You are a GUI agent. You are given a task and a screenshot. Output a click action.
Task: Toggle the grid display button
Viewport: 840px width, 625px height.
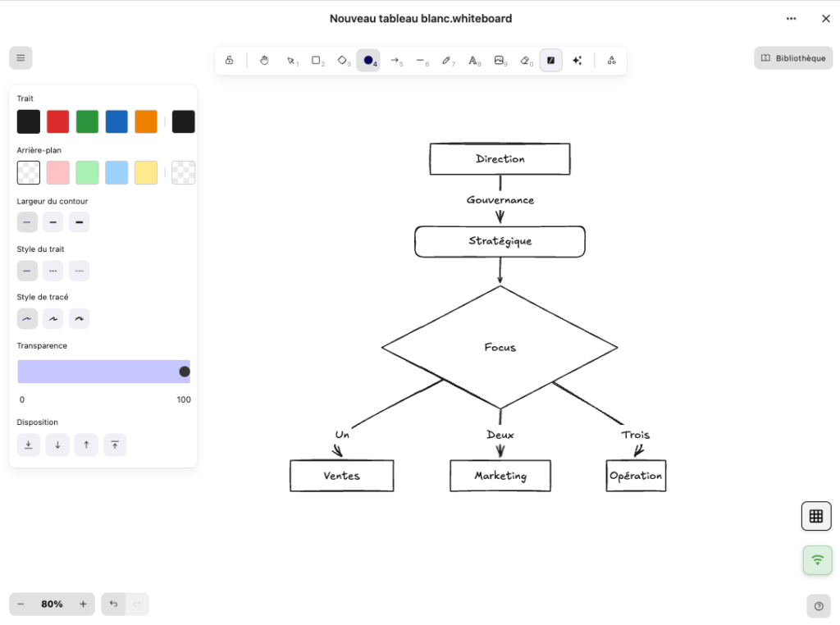click(815, 516)
